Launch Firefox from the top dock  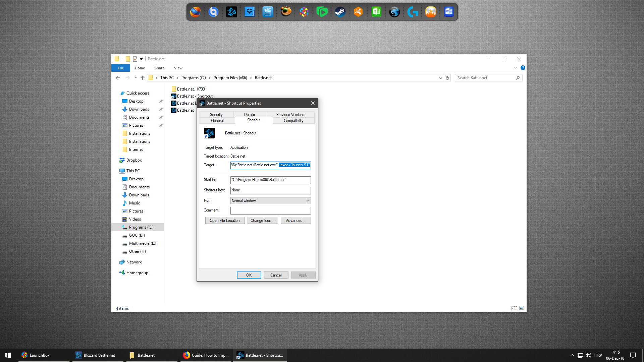[x=195, y=12]
